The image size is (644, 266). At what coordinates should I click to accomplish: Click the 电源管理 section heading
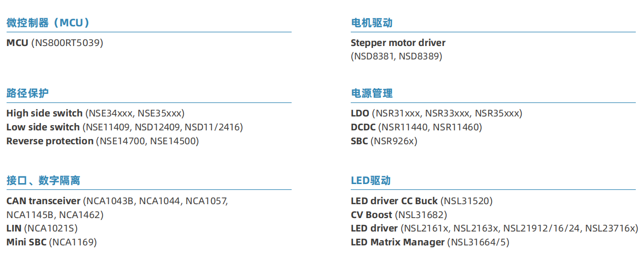click(372, 93)
